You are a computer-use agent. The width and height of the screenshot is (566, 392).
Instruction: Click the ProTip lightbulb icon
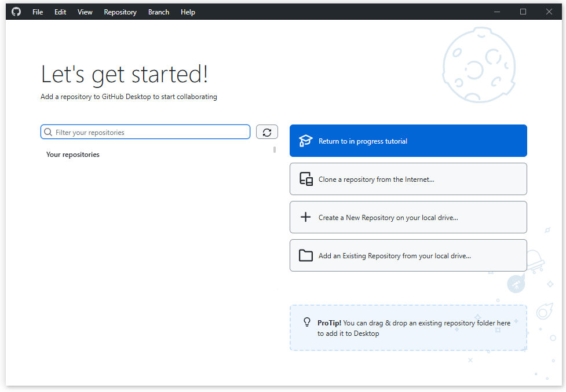[x=307, y=322]
